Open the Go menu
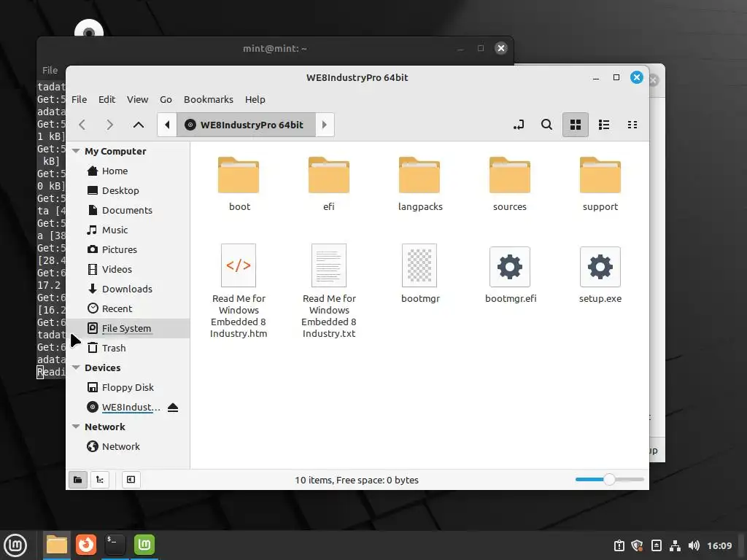The height and width of the screenshot is (560, 747). tap(166, 99)
